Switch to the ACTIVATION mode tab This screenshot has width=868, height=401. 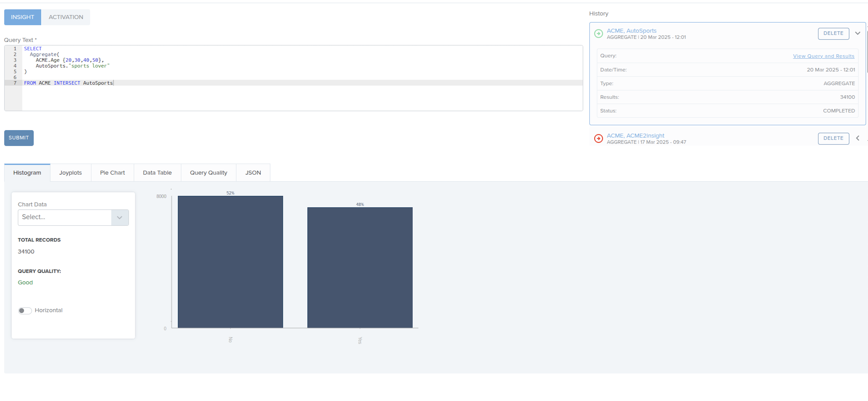pos(66,17)
